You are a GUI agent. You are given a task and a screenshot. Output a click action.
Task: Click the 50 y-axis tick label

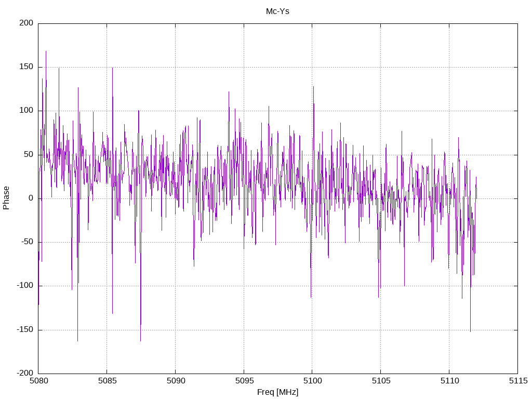pyautogui.click(x=29, y=154)
